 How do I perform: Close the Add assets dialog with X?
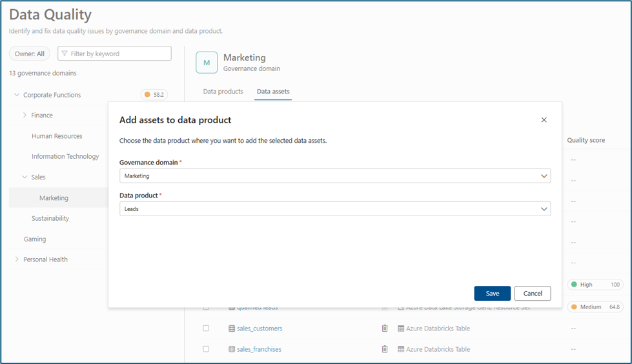pyautogui.click(x=544, y=120)
